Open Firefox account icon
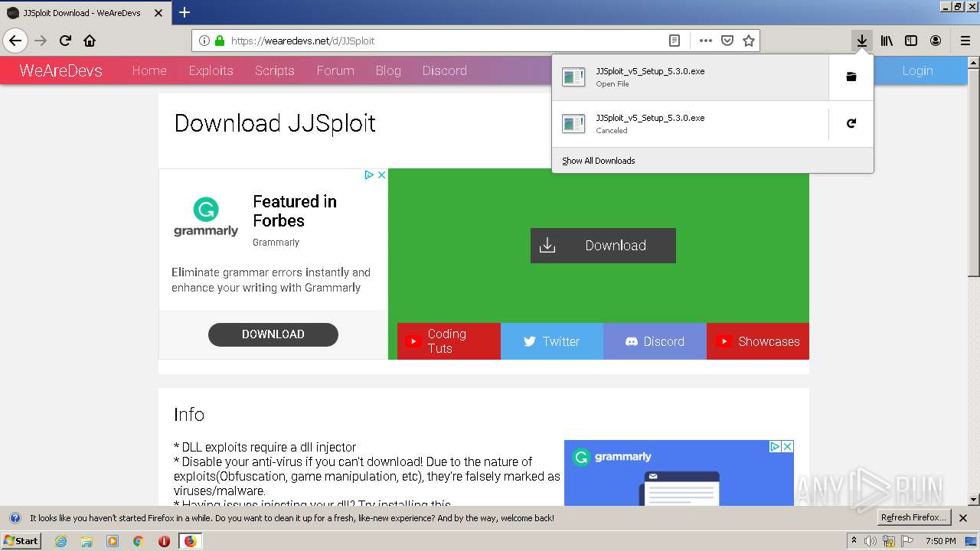This screenshot has height=551, width=980. pos(936,41)
